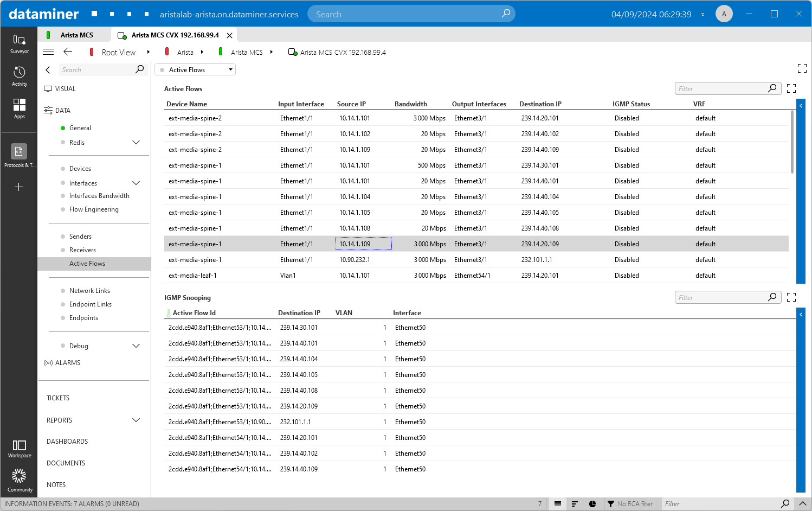Viewport: 812px width, 511px height.
Task: Open the Active Flows side panel arrow
Action: coord(801,106)
